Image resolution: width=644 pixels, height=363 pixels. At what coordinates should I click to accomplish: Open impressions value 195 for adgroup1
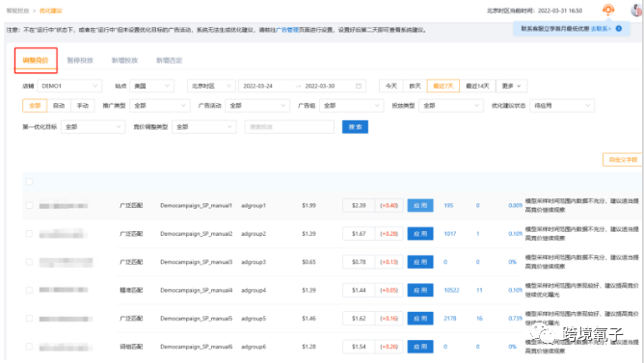[448, 205]
